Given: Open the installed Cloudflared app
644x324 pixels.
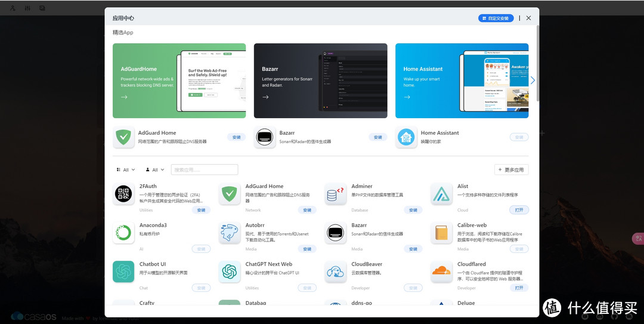Looking at the screenshot, I should click(x=519, y=288).
